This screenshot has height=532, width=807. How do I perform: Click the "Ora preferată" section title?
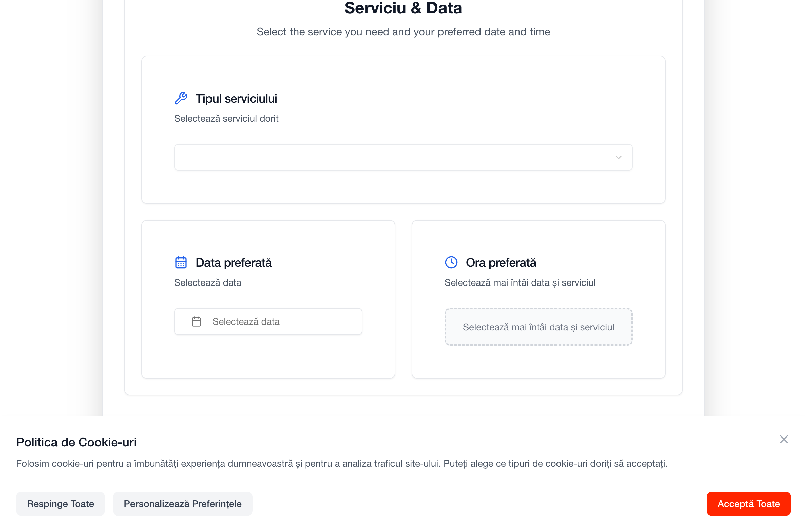[501, 263]
